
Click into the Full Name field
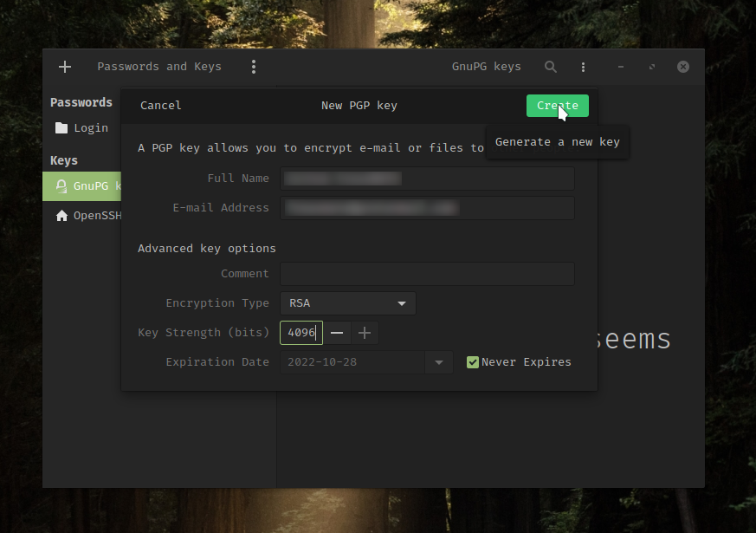(x=427, y=179)
